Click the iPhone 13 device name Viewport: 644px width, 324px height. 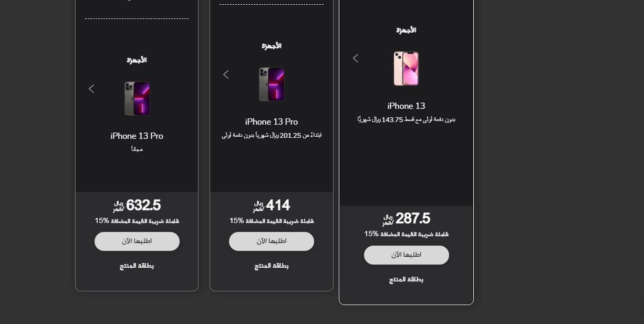tap(406, 106)
